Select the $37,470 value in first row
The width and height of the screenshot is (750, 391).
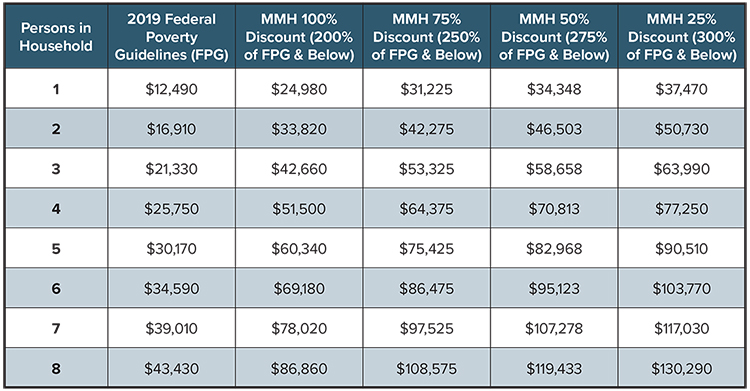click(682, 89)
